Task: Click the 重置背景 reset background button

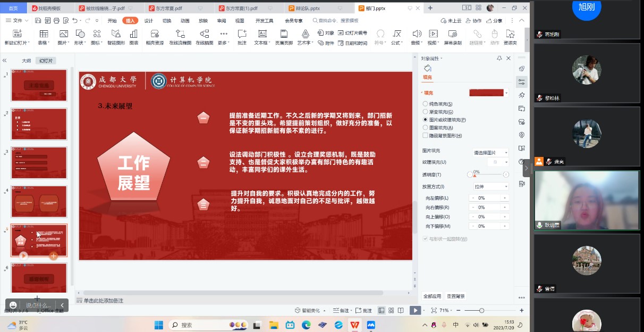Action: pos(455,296)
